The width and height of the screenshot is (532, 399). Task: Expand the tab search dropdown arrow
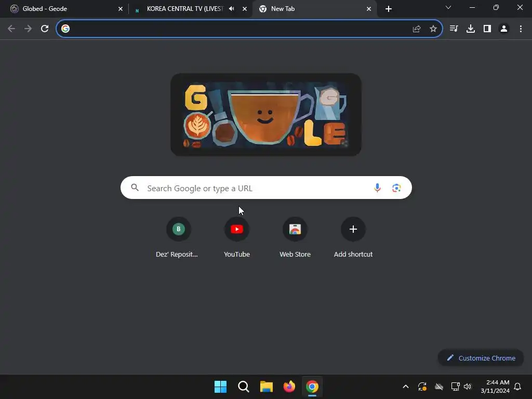pyautogui.click(x=448, y=7)
